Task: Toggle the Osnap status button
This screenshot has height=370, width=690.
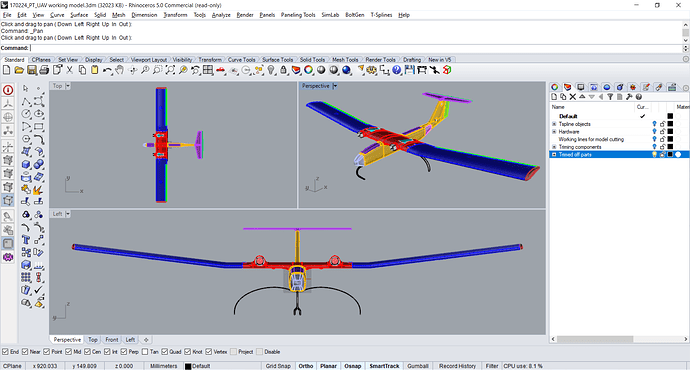Action: [x=352, y=366]
